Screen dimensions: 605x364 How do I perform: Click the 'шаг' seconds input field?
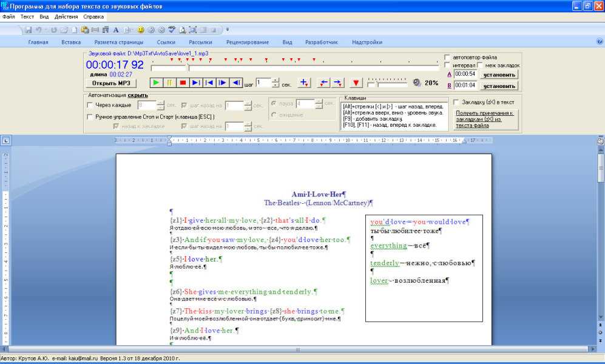pyautogui.click(x=264, y=83)
